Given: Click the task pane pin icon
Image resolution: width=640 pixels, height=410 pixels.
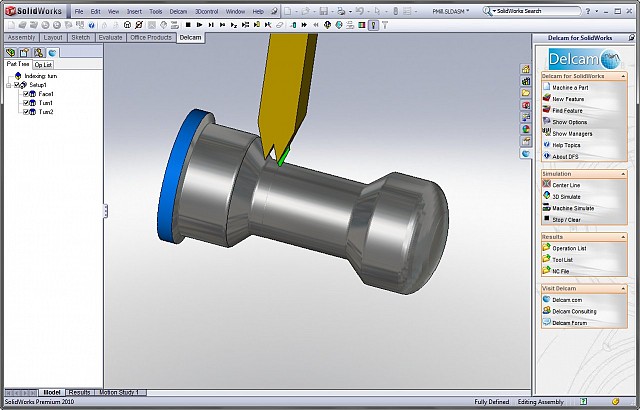Looking at the screenshot, I should 632,38.
